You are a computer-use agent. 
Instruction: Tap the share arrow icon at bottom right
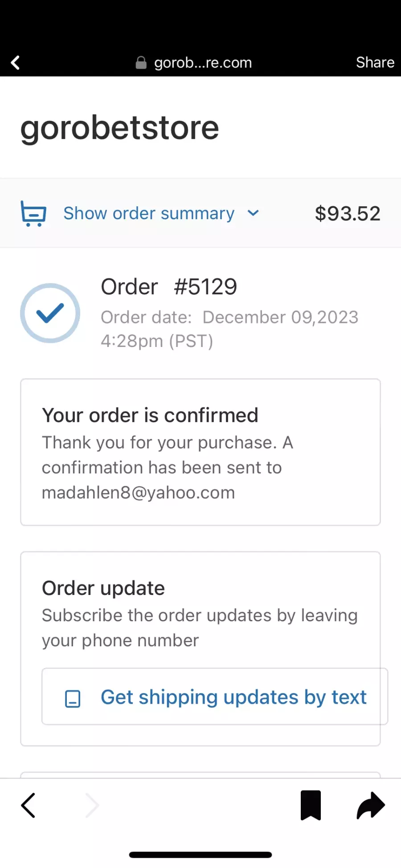(371, 805)
